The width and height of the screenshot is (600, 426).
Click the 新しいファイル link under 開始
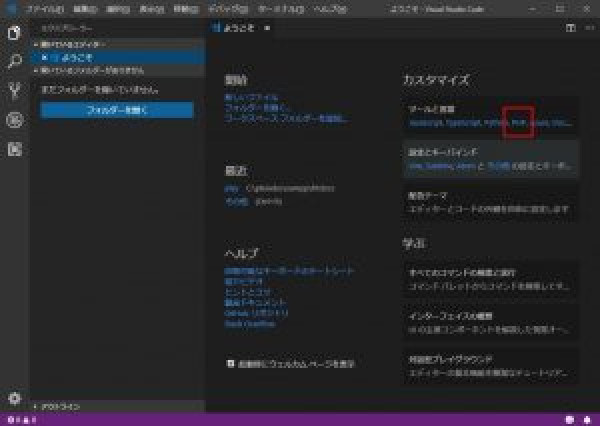coord(251,98)
